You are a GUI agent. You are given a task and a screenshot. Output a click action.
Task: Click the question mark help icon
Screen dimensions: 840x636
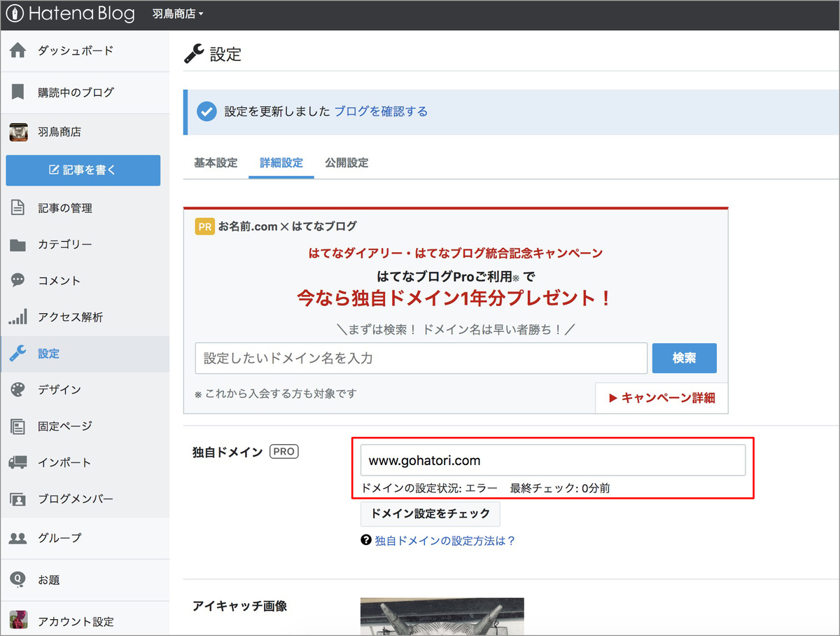coord(365,541)
